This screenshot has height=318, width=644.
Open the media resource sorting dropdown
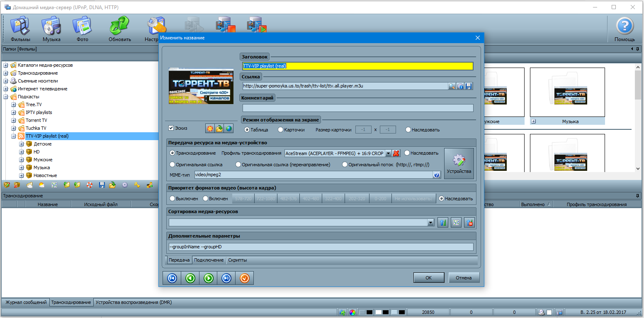[x=431, y=223]
